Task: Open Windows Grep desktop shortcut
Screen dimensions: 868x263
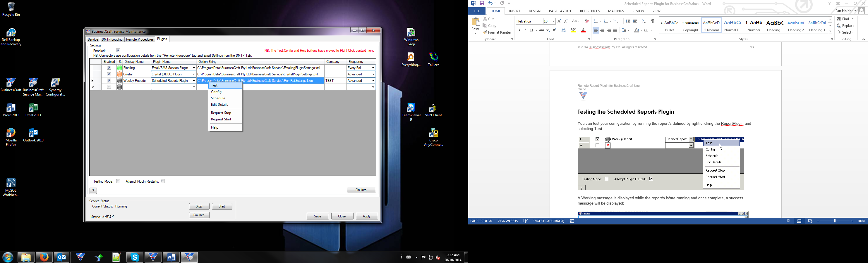Action: pos(411,37)
